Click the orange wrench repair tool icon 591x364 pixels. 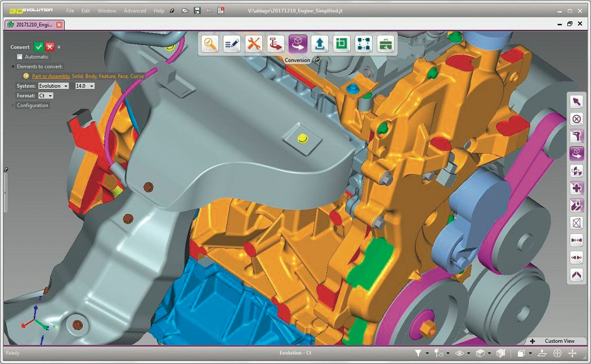[254, 44]
